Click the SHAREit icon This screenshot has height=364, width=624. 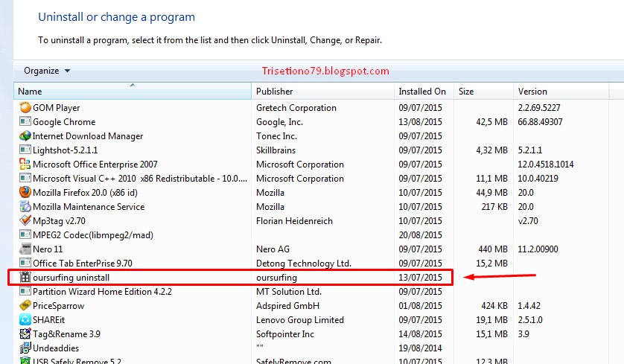(x=25, y=320)
